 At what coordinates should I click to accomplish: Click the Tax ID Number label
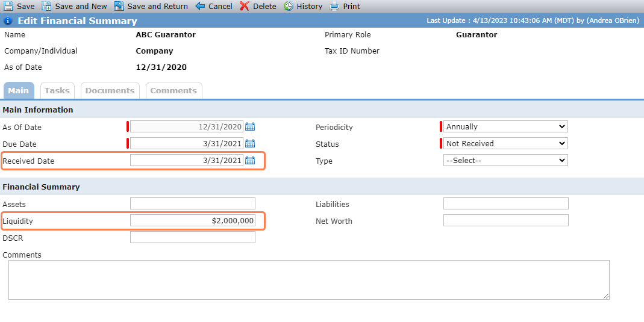(352, 51)
